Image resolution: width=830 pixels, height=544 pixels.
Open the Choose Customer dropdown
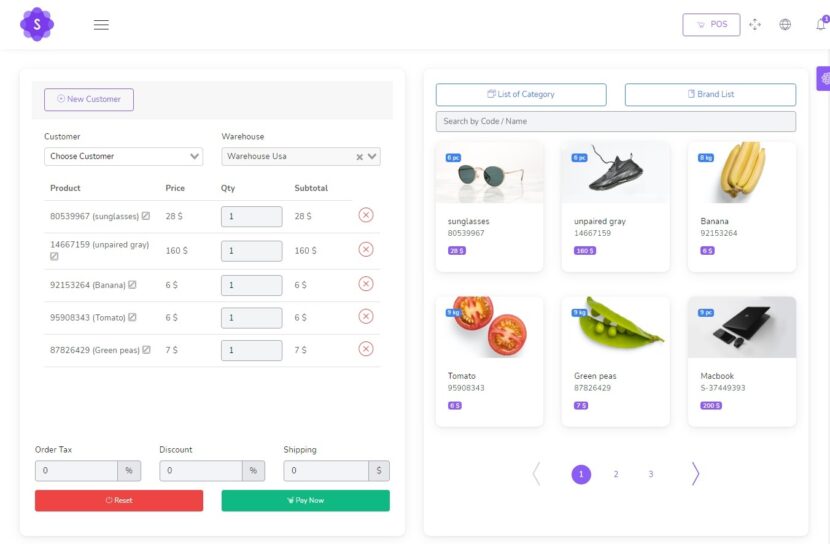(123, 156)
